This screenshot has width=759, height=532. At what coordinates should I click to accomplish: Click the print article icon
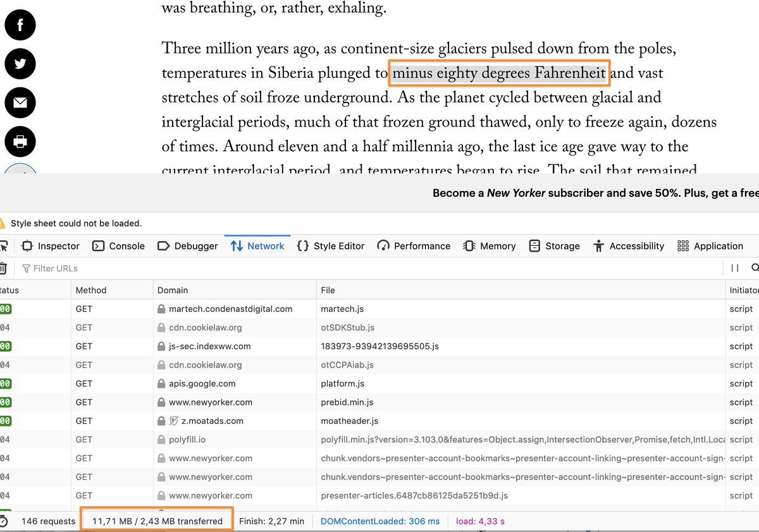point(20,142)
